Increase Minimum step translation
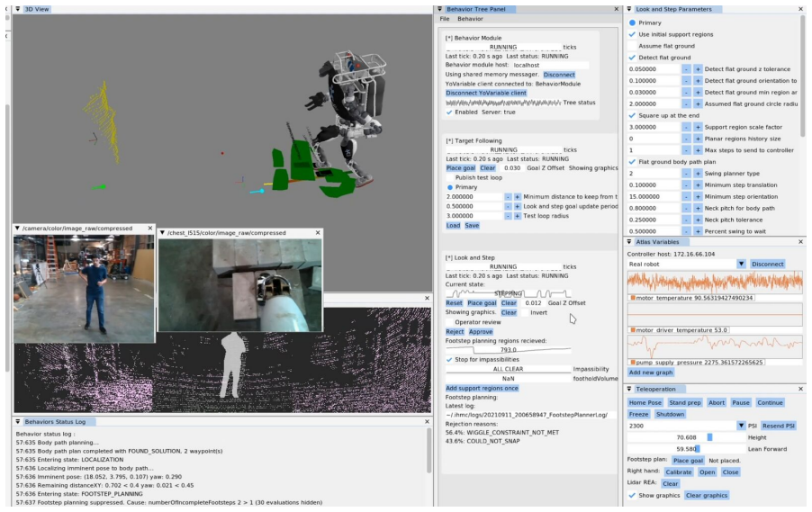 click(698, 185)
